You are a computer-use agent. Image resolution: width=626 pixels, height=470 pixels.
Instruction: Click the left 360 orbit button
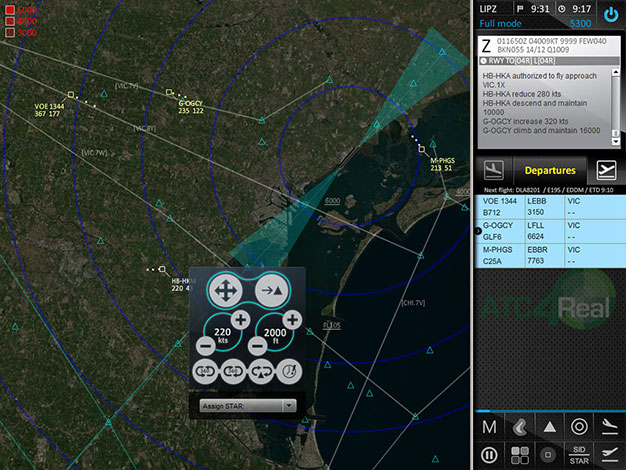point(205,370)
